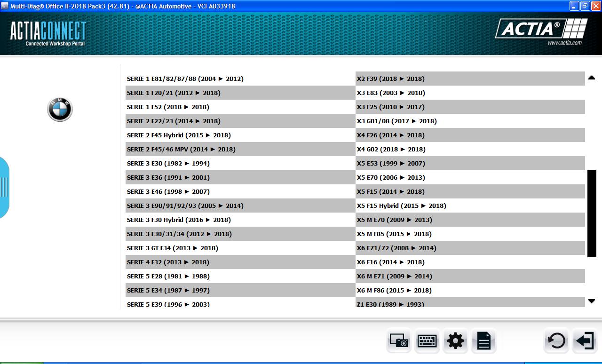Click the BMW brand logo
Image resolution: width=602 pixels, height=364 pixels.
(60, 110)
